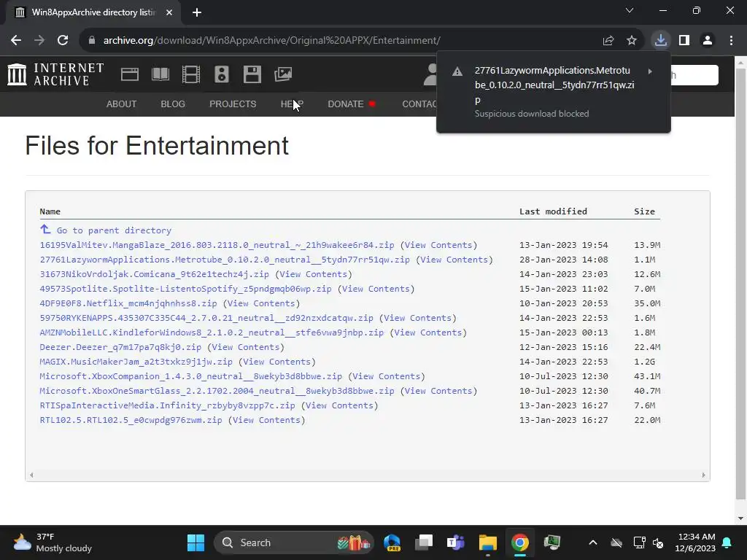Download the Spotlite-ListentoSpotify zip file
Viewport: 747px width, 560px height.
point(185,289)
